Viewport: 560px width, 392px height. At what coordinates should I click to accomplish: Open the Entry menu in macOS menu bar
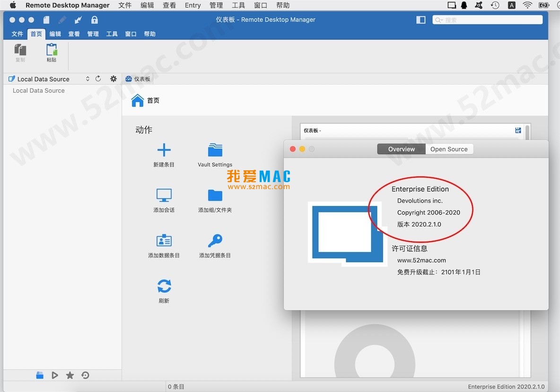192,5
